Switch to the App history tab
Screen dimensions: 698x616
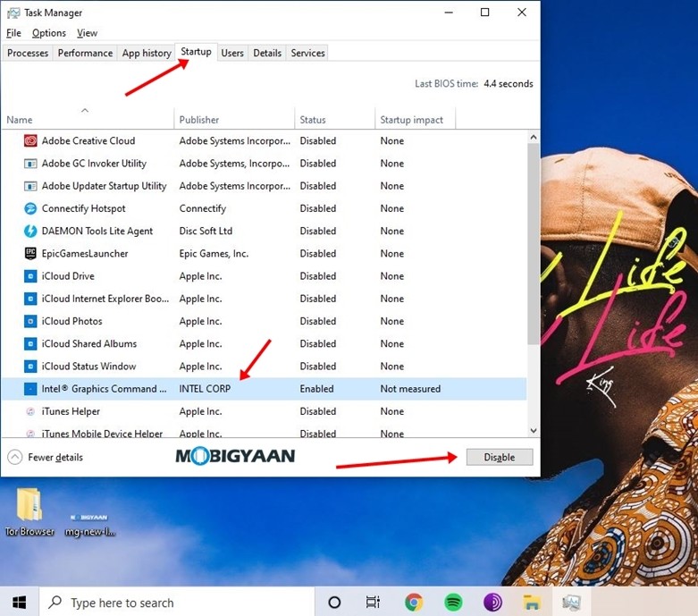coord(147,53)
